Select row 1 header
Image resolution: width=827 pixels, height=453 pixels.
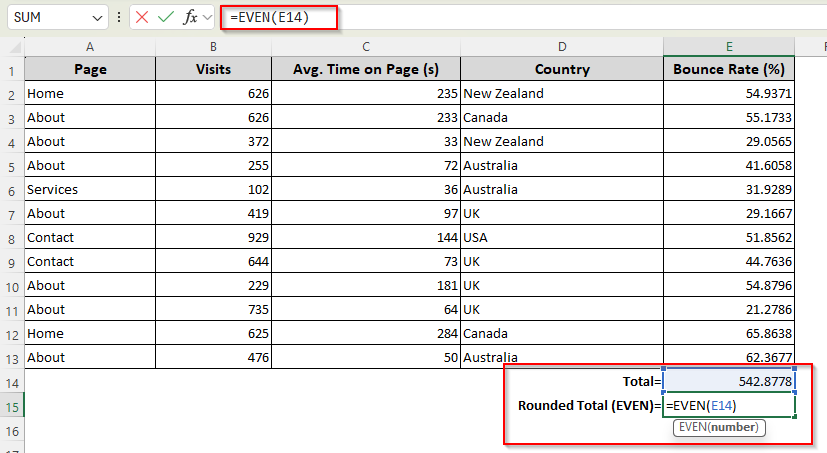[x=12, y=70]
